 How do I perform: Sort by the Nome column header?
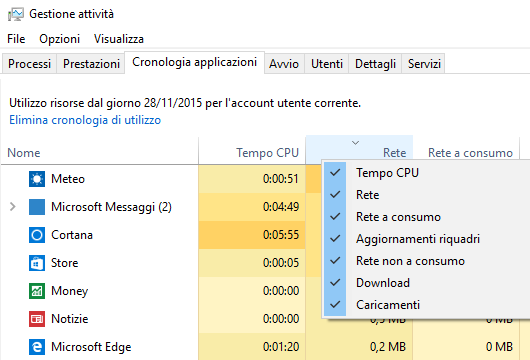tap(100, 151)
